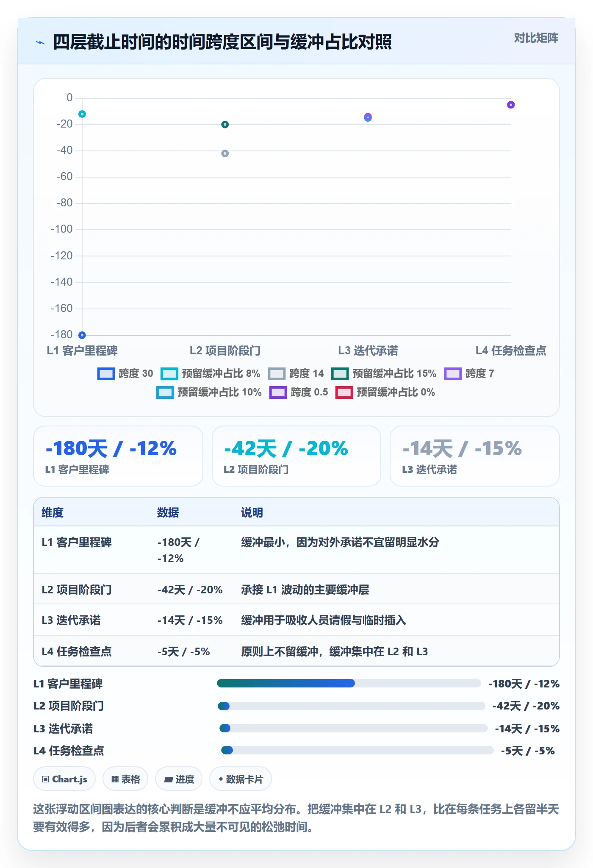Open the -180天 / -12% data card
This screenshot has width=593, height=868.
click(118, 456)
